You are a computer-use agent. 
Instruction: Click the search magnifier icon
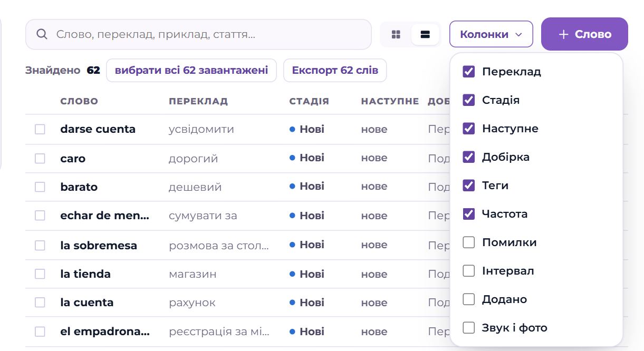click(42, 35)
